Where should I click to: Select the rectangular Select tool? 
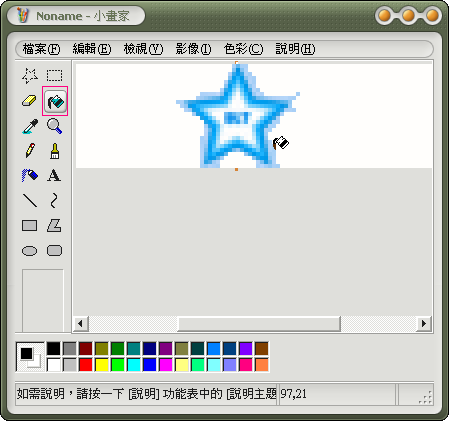coord(54,76)
